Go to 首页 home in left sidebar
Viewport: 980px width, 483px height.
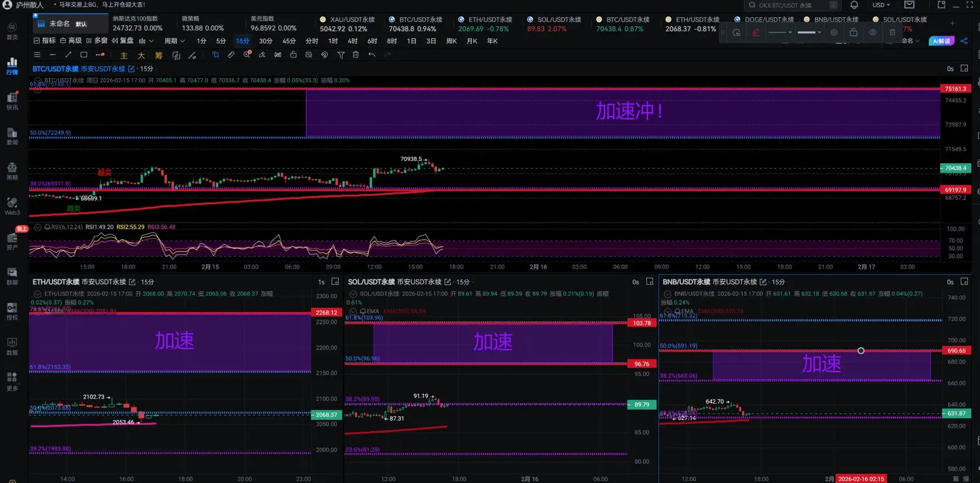12,31
